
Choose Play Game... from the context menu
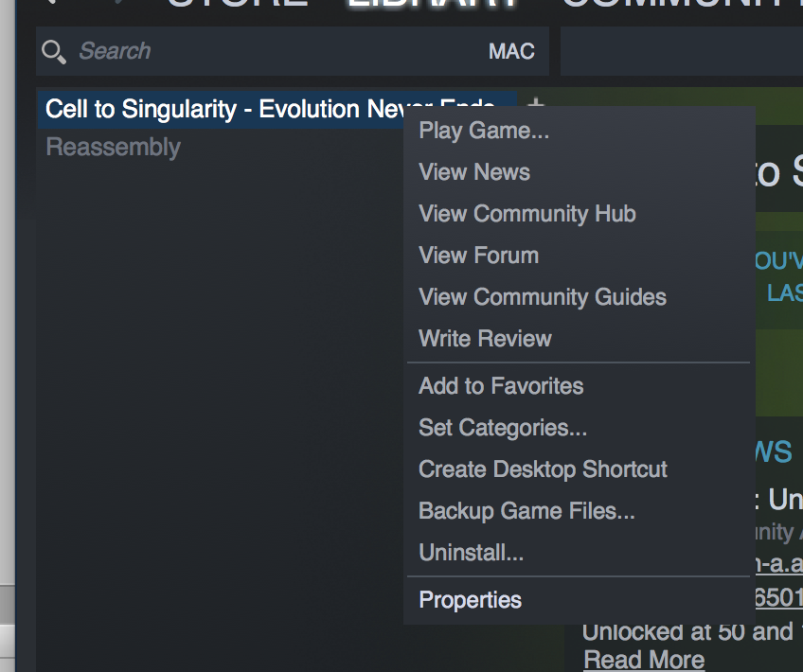(484, 131)
